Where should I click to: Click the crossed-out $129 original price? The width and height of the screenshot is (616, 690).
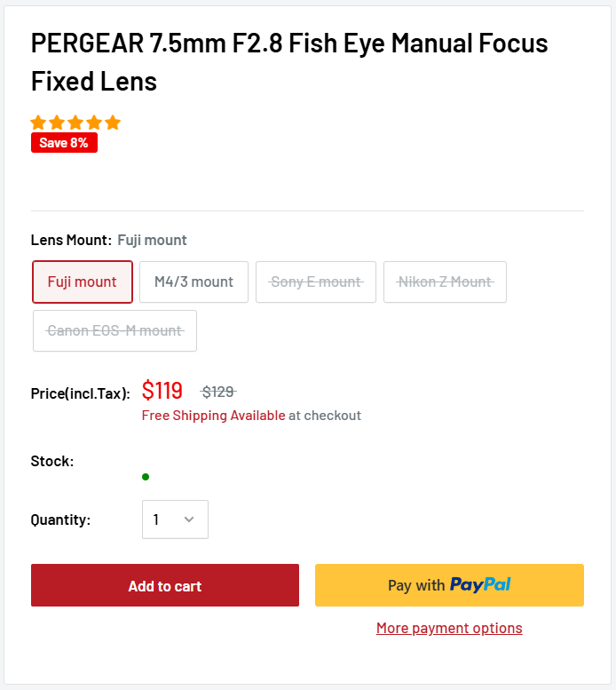[x=218, y=392]
